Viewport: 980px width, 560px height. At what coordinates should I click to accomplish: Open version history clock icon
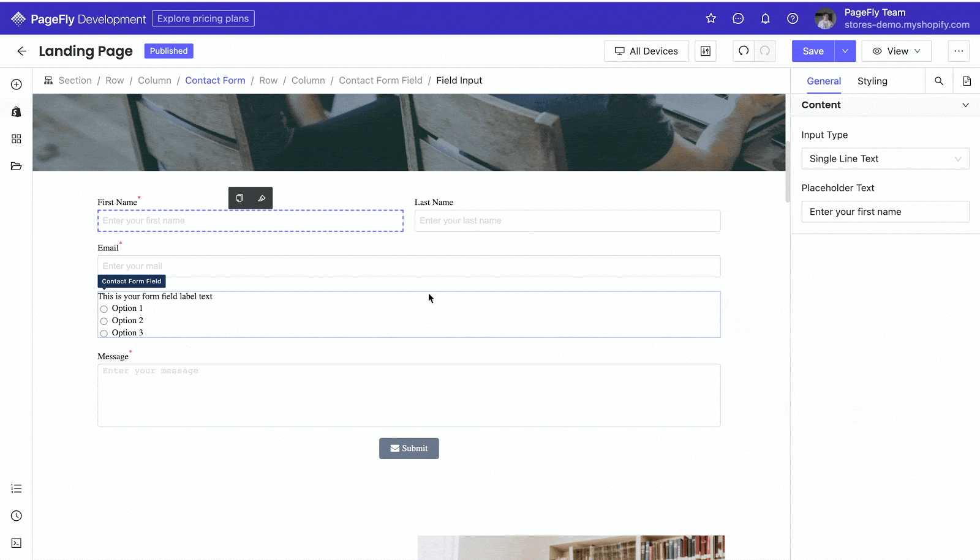click(17, 516)
